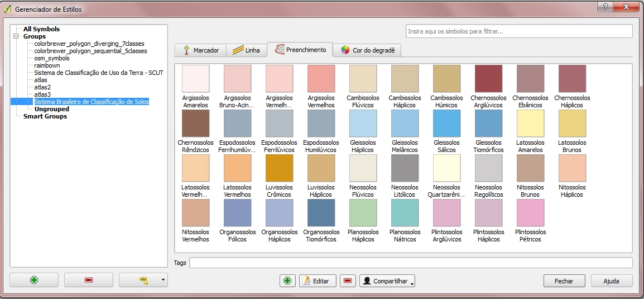Pick the Neossolos Flúvicos symbol
The height and width of the screenshot is (299, 644).
[x=363, y=168]
